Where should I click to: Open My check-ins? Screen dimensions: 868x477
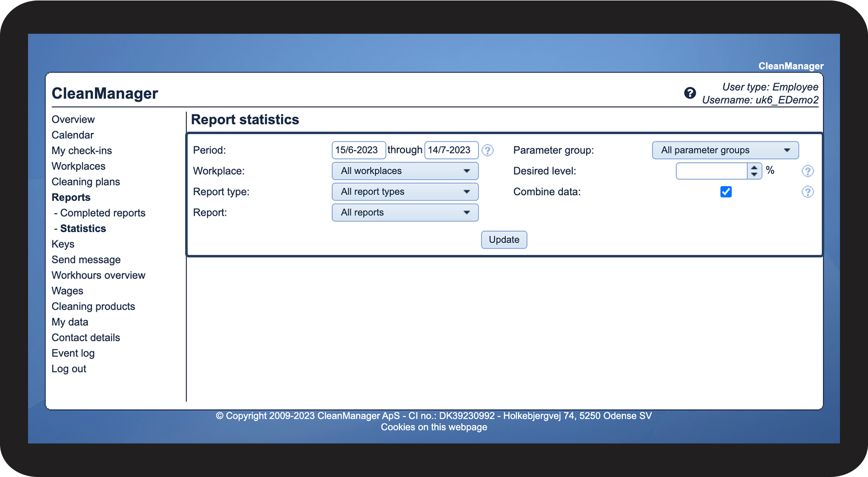pyautogui.click(x=82, y=151)
